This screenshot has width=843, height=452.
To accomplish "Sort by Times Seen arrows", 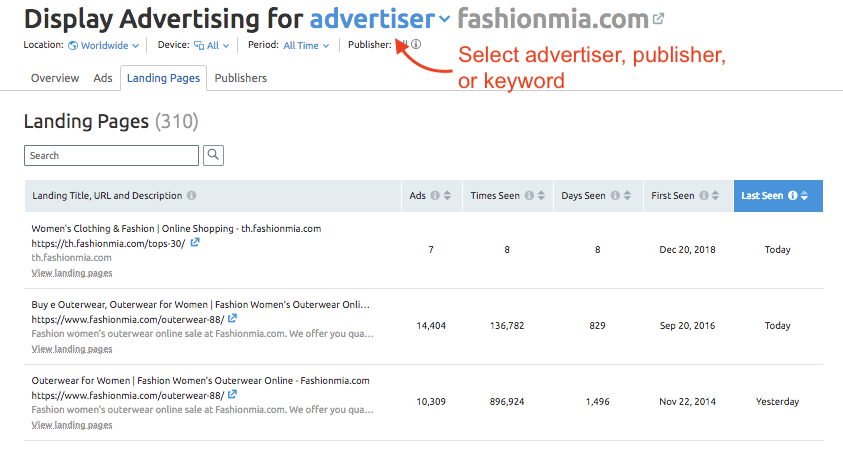I will pyautogui.click(x=541, y=196).
